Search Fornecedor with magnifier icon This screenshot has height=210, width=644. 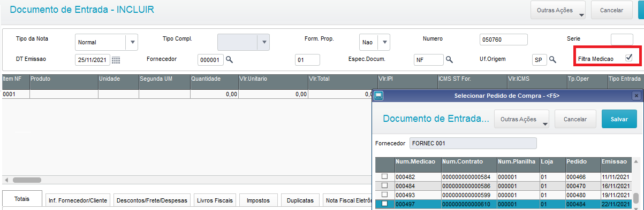[x=229, y=60]
